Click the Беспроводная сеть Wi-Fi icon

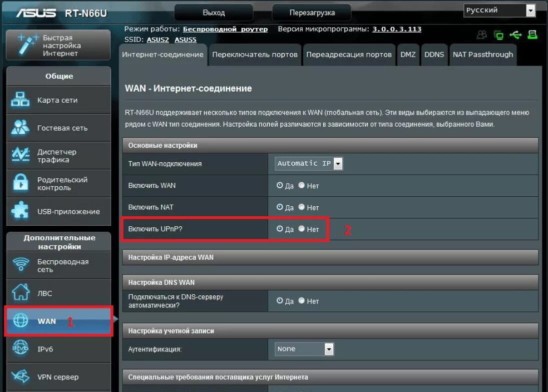click(x=21, y=265)
